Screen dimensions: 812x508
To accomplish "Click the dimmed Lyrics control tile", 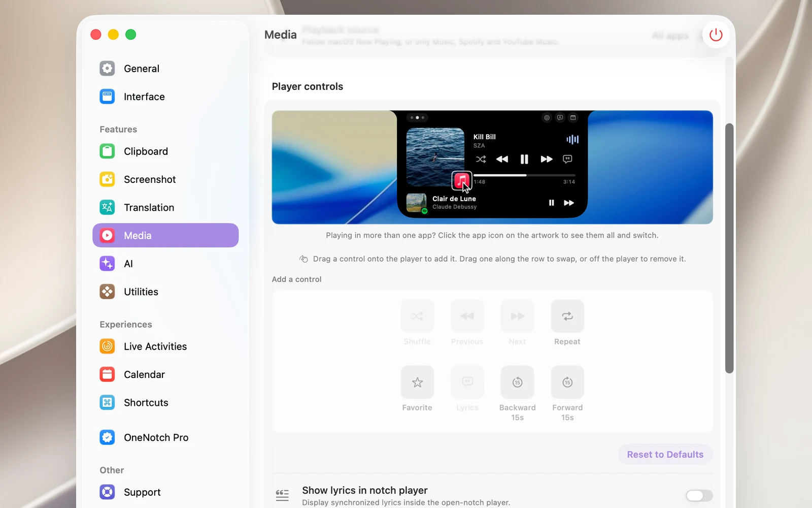I will 467,382.
